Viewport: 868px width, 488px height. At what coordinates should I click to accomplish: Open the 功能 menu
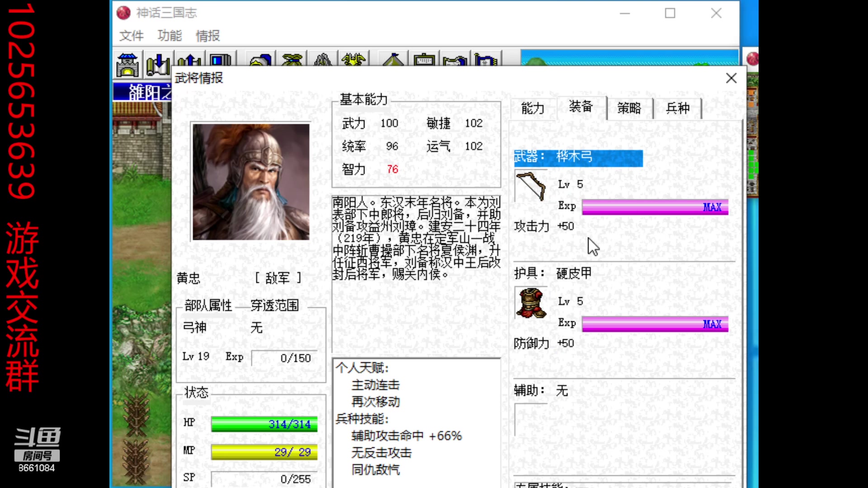(170, 36)
